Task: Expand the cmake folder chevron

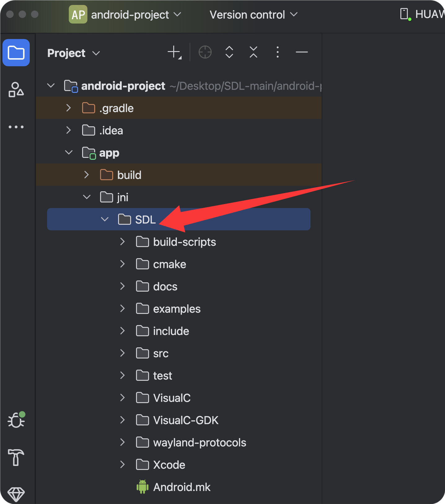Action: 123,264
